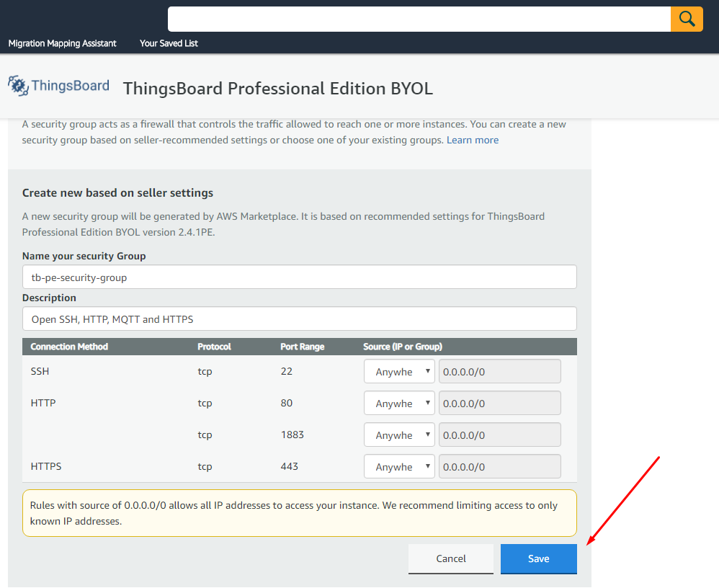Open Your Saved List
This screenshot has height=588, width=719.
pyautogui.click(x=169, y=43)
